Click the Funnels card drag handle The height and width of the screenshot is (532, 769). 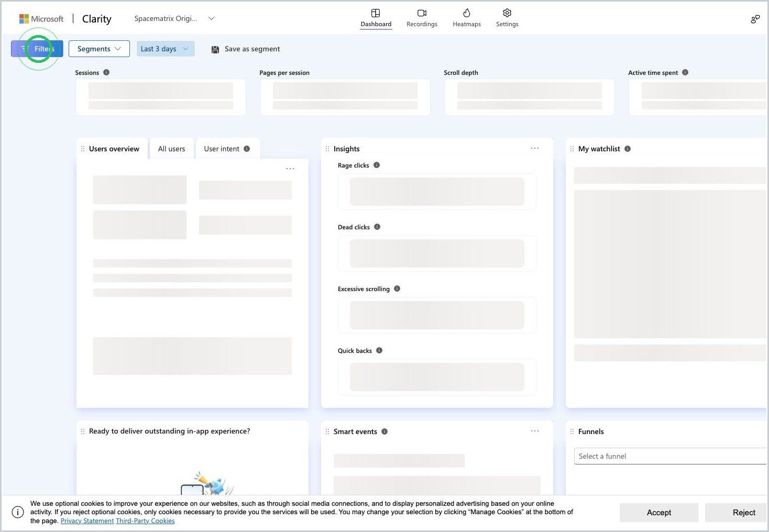(x=572, y=431)
